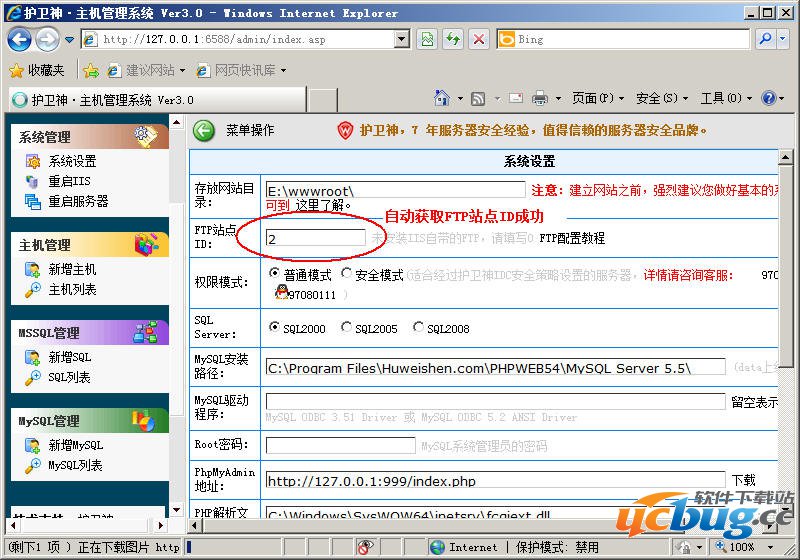Screen dimensions: 800x560
Task: Open the FTP配置教程 link
Action: 572,238
